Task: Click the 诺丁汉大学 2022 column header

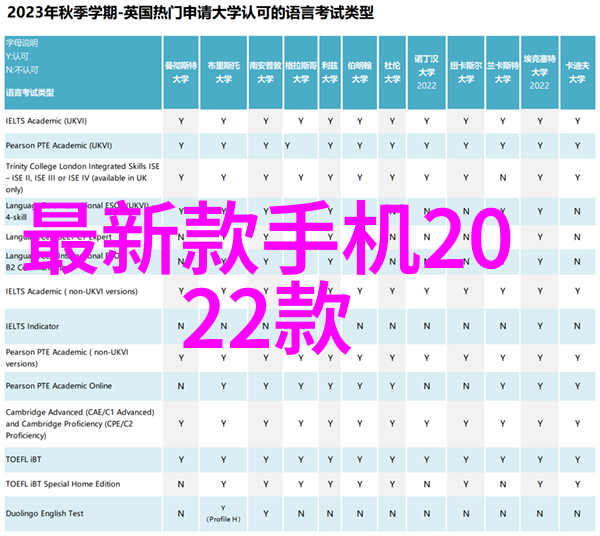Action: click(427, 72)
